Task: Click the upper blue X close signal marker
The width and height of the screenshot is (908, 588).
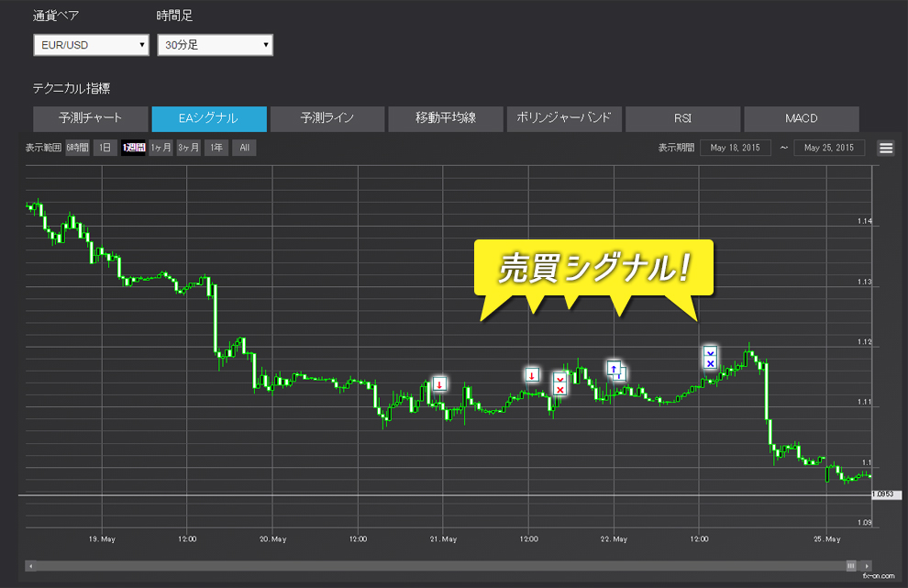Action: pos(711,352)
